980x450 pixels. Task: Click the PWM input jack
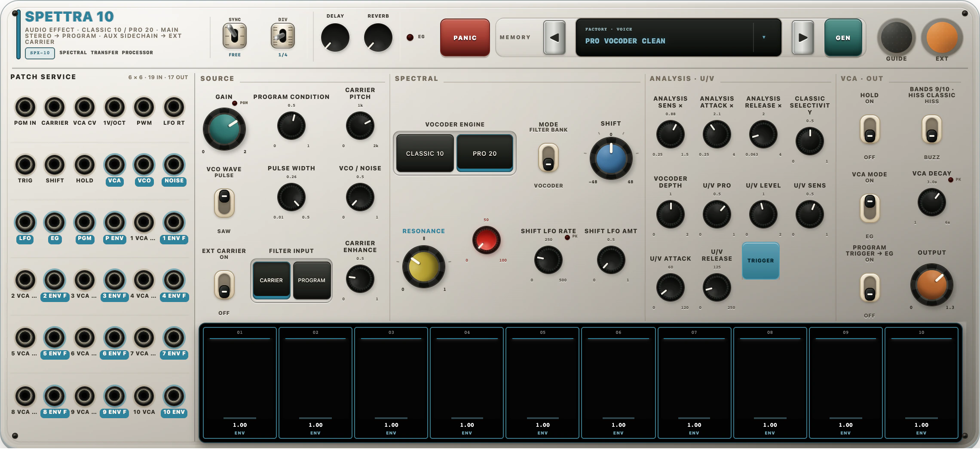click(x=144, y=107)
